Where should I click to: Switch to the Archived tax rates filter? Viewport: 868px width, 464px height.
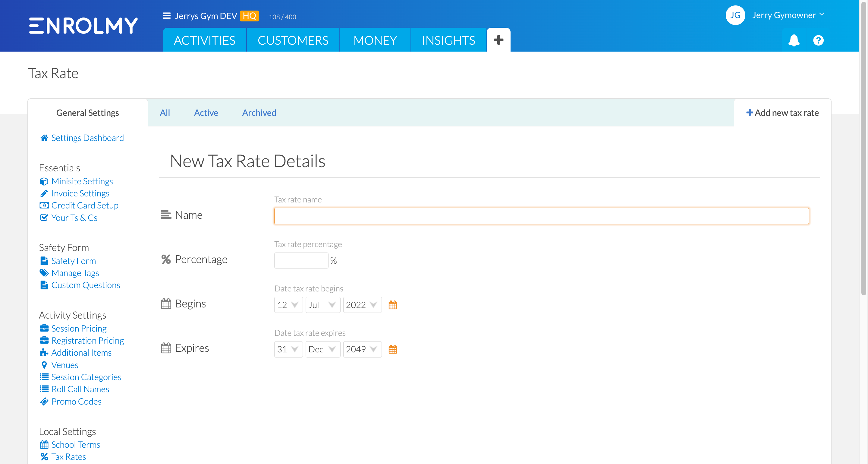259,113
